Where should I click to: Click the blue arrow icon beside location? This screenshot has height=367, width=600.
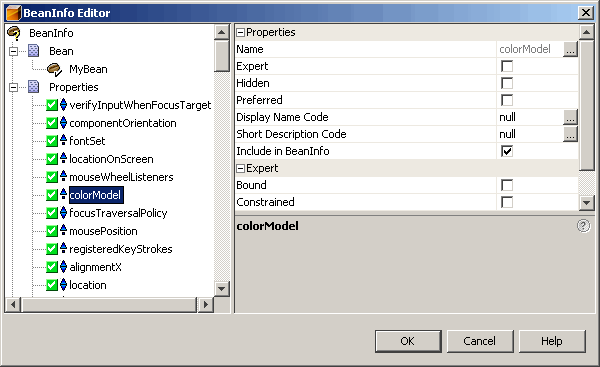click(64, 285)
